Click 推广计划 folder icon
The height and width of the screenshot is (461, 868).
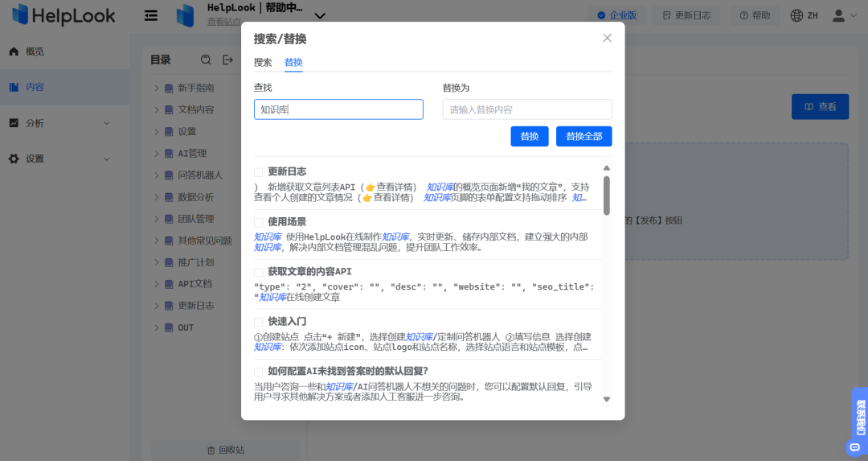169,262
